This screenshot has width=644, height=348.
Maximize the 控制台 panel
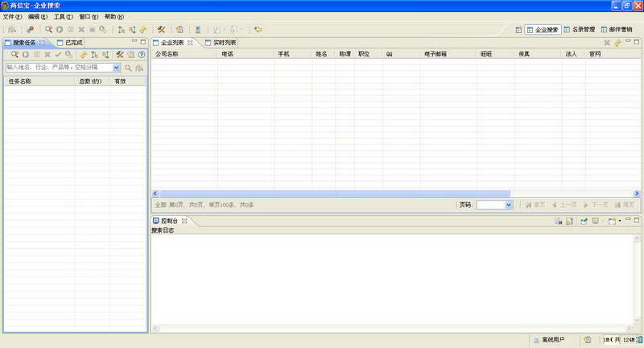coord(637,221)
